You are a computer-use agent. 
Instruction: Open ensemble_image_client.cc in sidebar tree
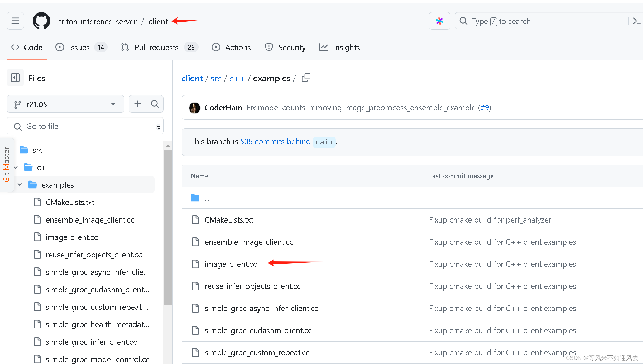click(90, 220)
